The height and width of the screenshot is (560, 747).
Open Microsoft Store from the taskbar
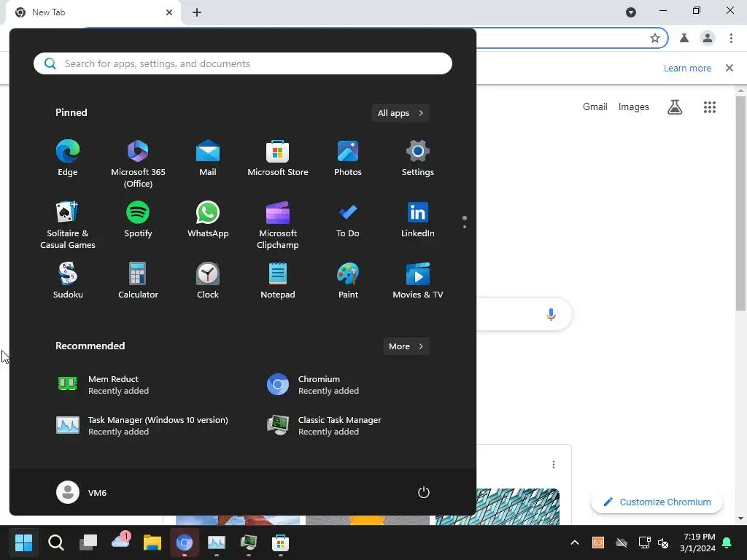click(280, 542)
